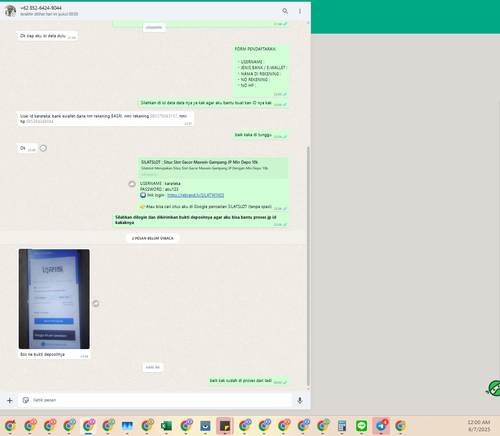The width and height of the screenshot is (500, 436).
Task: Open Calculator from the taskbar
Action: (x=342, y=426)
